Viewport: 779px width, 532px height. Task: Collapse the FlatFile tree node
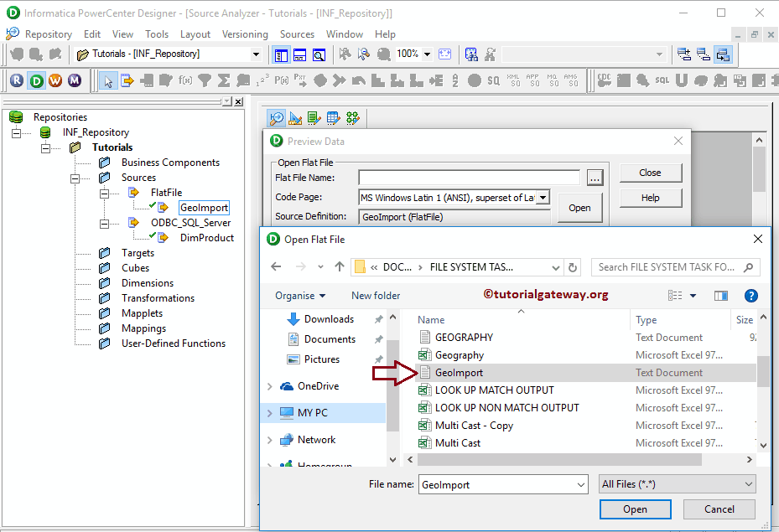[104, 193]
